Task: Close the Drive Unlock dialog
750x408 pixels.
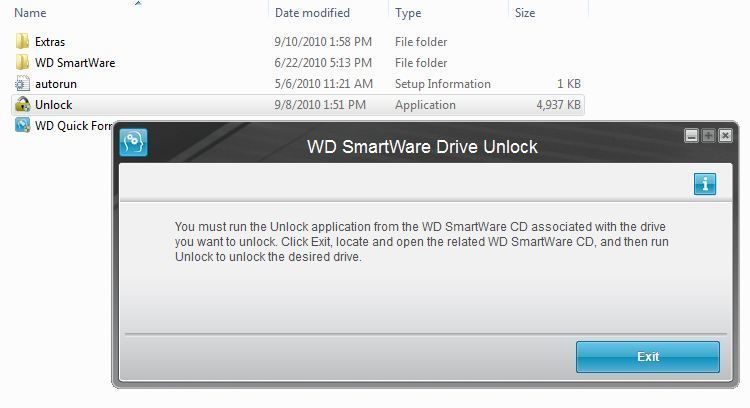Action: click(x=725, y=135)
